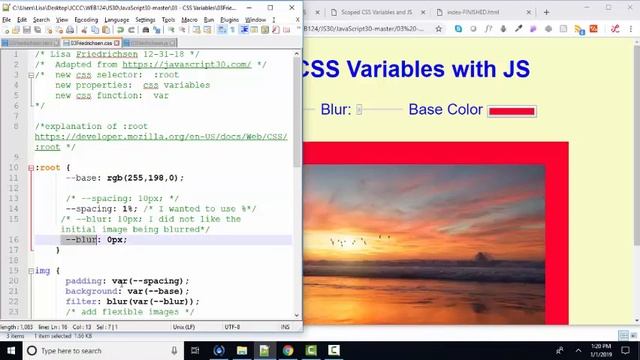
Task: Close the Scoped CSS Variables and JS tab
Action: (x=423, y=12)
